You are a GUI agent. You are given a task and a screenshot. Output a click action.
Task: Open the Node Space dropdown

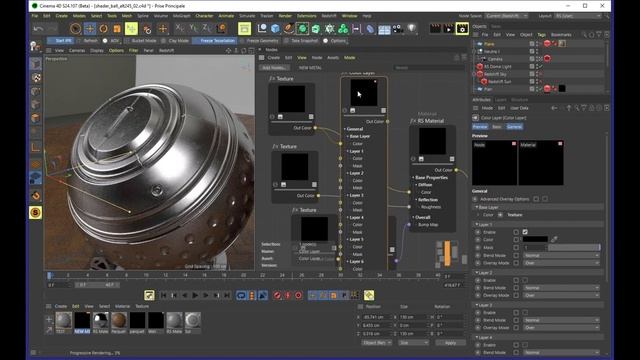[x=506, y=16]
